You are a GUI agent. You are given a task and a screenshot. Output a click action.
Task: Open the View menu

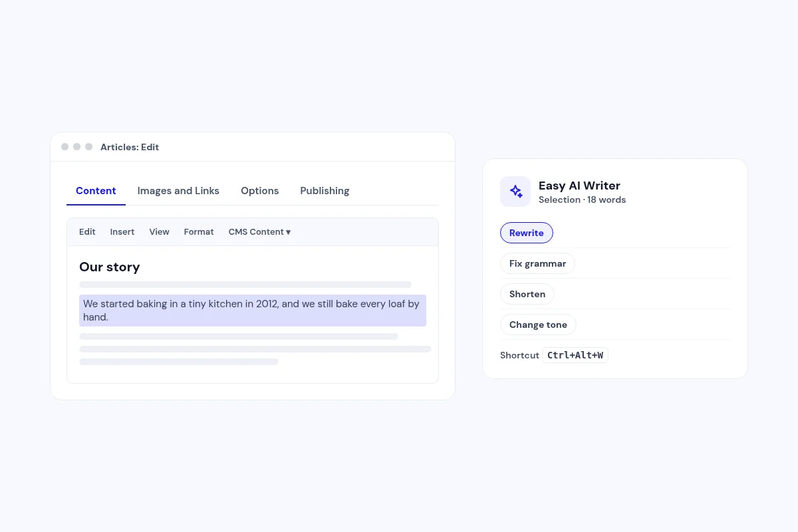click(x=159, y=232)
